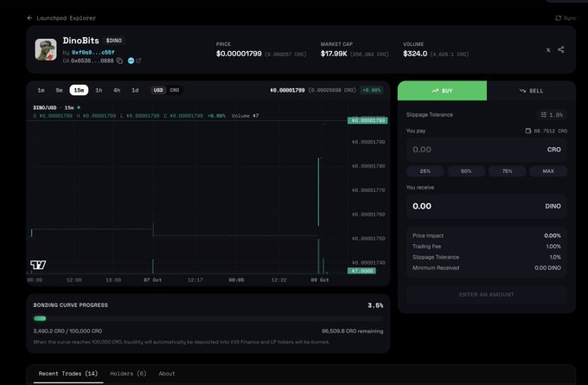The height and width of the screenshot is (385, 588).
Task: Set pay amount to 75%
Action: click(507, 171)
